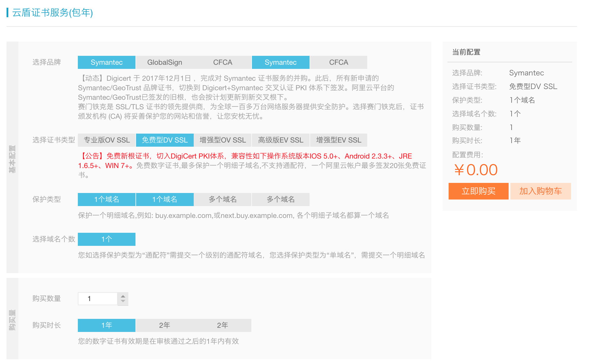The height and width of the screenshot is (364, 593).
Task: Choose 专业版OV SSL certificate type
Action: click(x=107, y=140)
